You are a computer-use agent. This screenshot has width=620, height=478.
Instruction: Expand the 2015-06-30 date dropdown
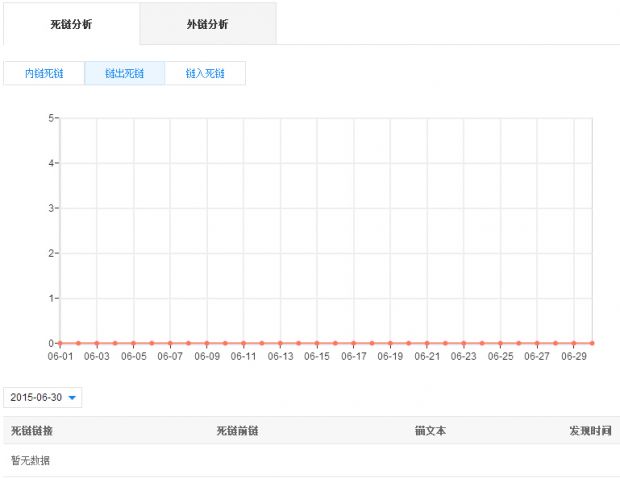pos(43,397)
